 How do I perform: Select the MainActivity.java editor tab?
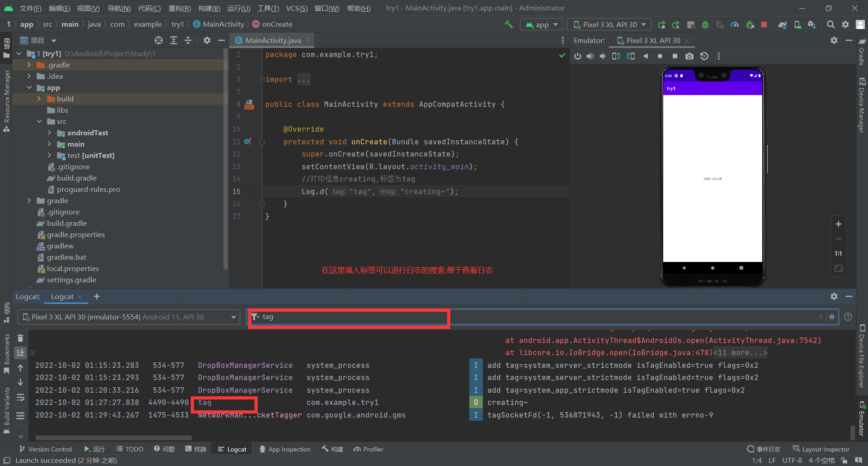pyautogui.click(x=273, y=40)
